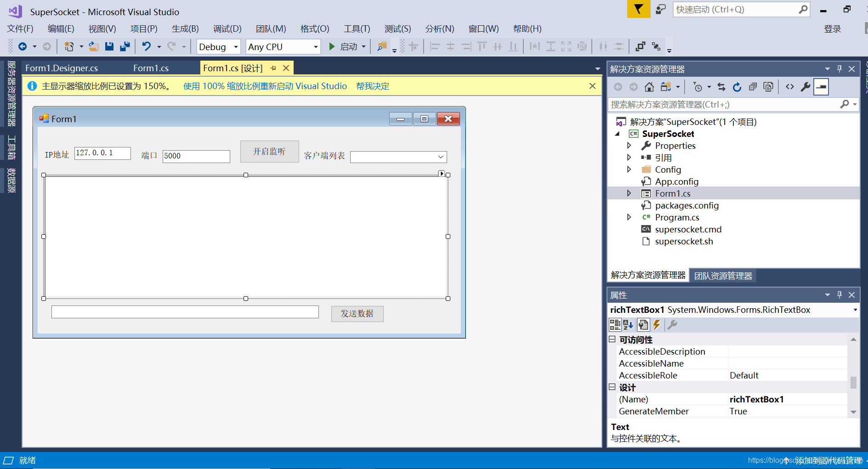Open the 工具箱 side panel tab
This screenshot has height=469, width=868.
[x=11, y=148]
